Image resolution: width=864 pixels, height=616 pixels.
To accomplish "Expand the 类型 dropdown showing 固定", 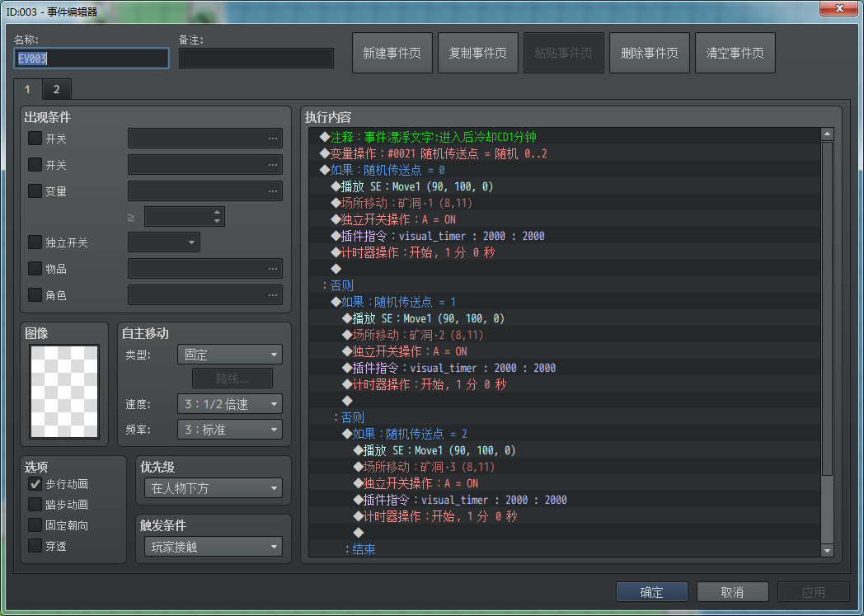I will point(230,355).
